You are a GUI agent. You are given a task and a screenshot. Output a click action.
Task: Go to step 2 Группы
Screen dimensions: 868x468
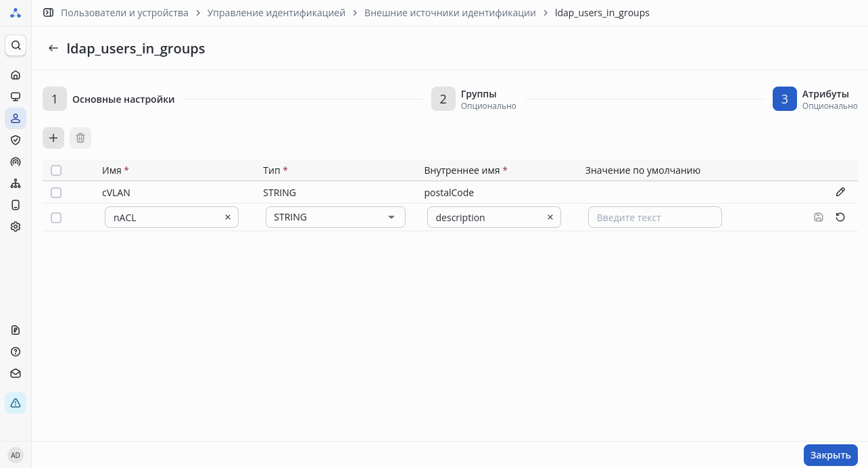point(443,99)
